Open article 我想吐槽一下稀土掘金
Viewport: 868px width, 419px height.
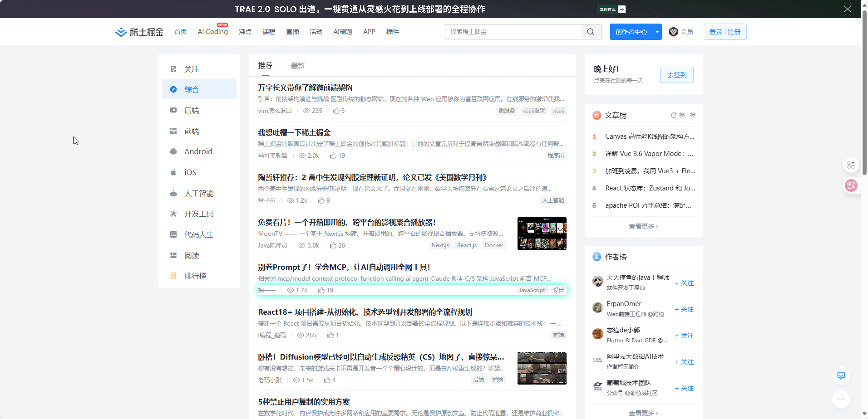tap(294, 132)
